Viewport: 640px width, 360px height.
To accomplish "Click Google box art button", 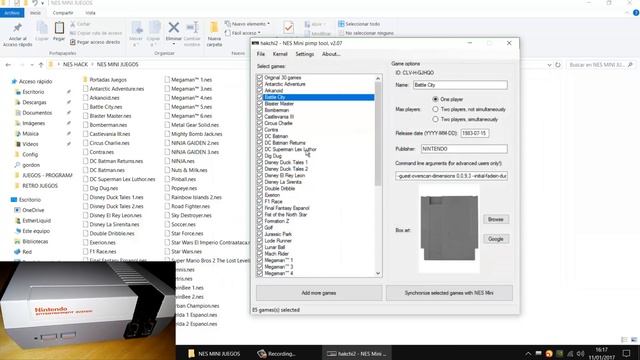I will (496, 239).
